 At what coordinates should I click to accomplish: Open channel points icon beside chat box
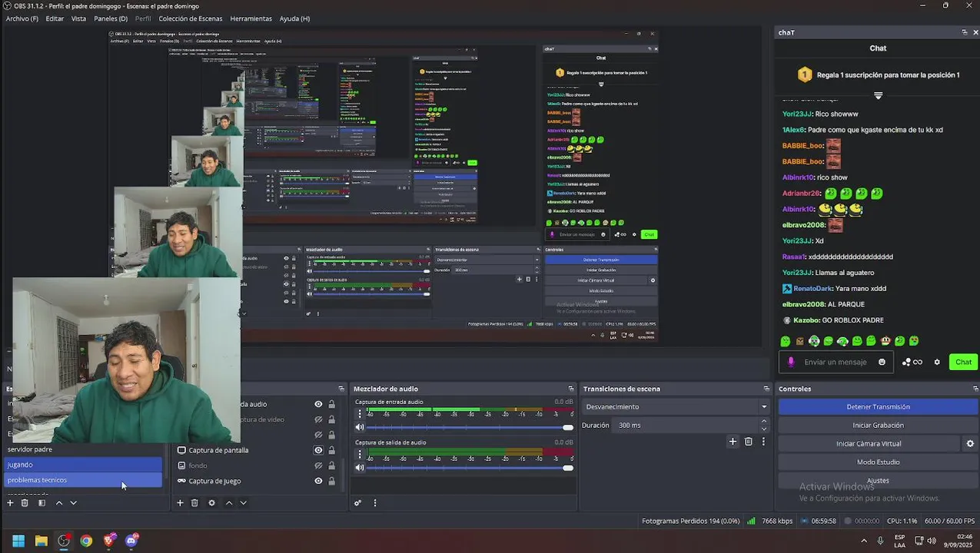click(x=912, y=362)
